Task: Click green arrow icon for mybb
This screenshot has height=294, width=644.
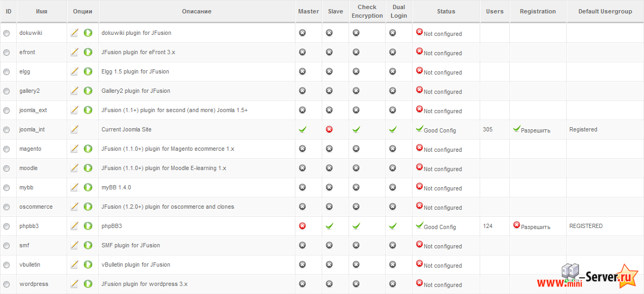Action: click(88, 187)
